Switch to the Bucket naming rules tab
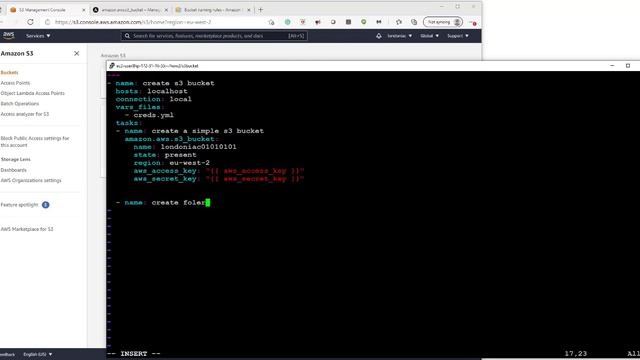The height and width of the screenshot is (360, 640). 212,10
